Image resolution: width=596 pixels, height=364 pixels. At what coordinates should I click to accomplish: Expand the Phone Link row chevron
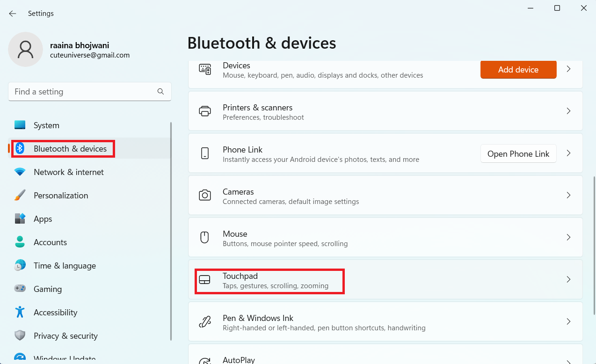tap(568, 153)
